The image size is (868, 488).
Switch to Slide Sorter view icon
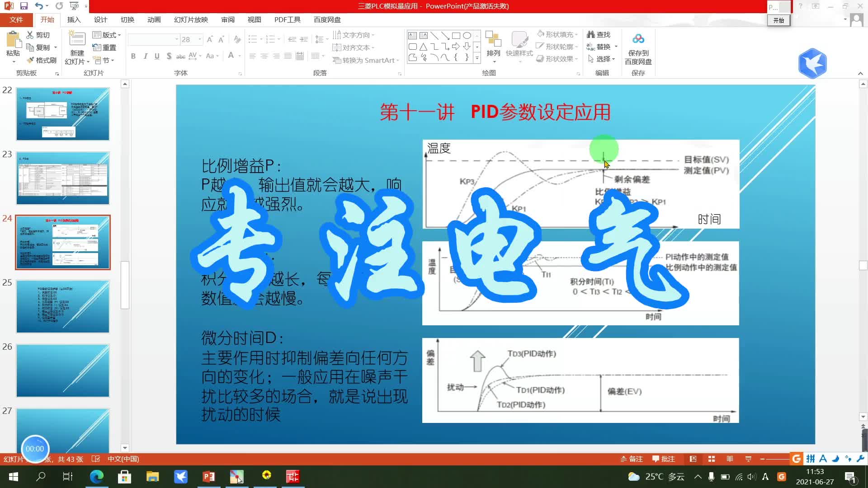[712, 459]
